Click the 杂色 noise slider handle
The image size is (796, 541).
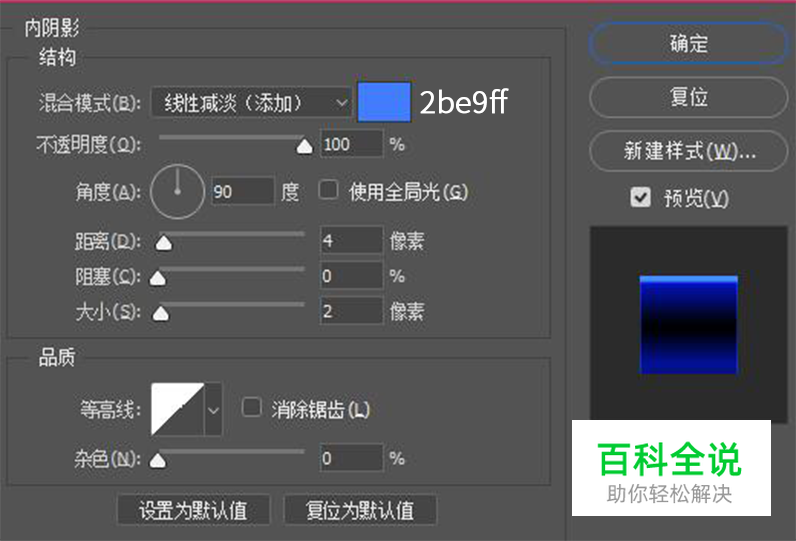[x=157, y=461]
